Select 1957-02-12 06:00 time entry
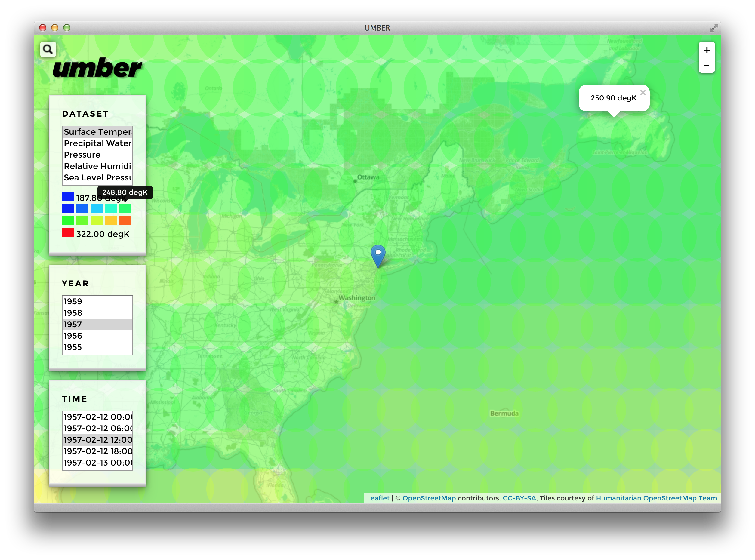 97,429
